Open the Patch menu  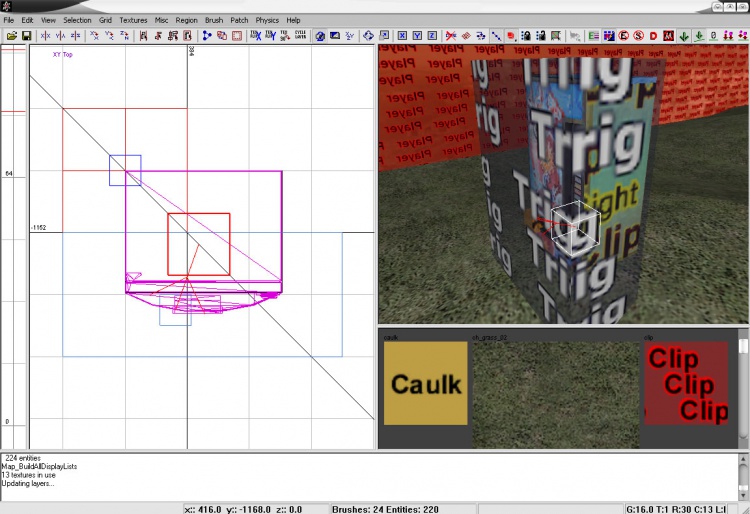[239, 20]
